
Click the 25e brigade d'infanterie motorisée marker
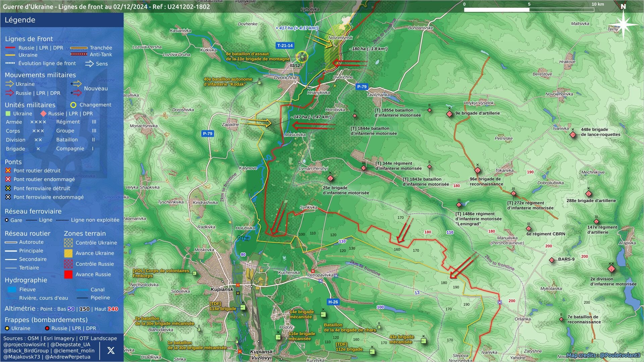[x=330, y=178]
